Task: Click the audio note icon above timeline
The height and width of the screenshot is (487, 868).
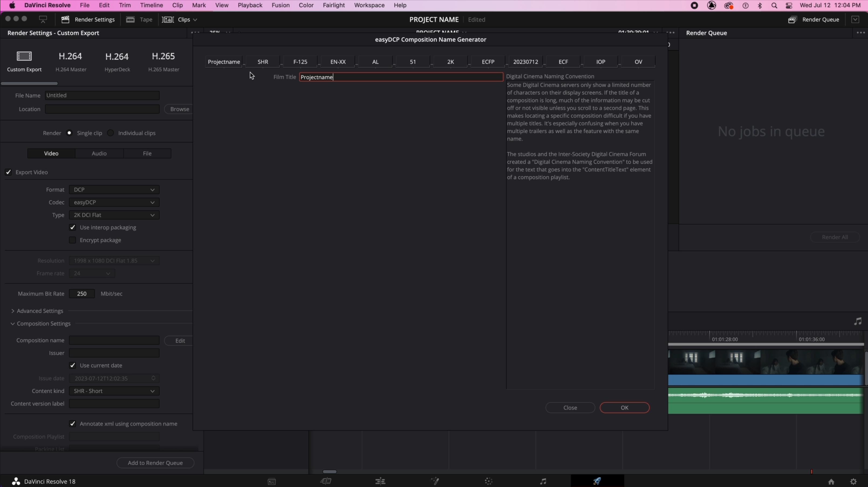Action: pos(858,321)
